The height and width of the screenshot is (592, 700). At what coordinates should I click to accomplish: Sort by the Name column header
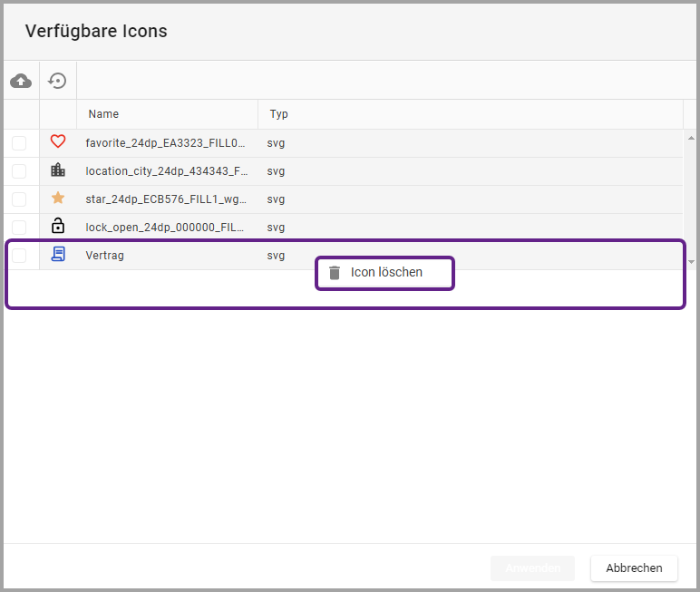tap(103, 114)
